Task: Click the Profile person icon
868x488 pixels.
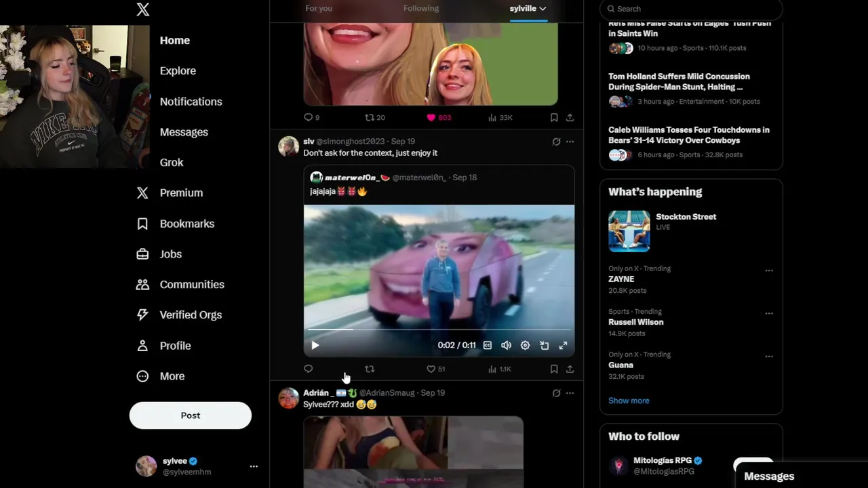Action: click(142, 346)
